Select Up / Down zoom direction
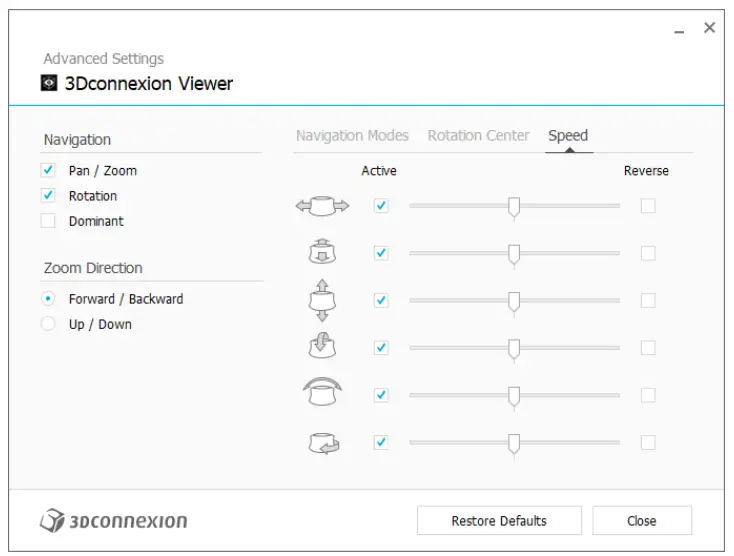The height and width of the screenshot is (556, 734). [48, 324]
